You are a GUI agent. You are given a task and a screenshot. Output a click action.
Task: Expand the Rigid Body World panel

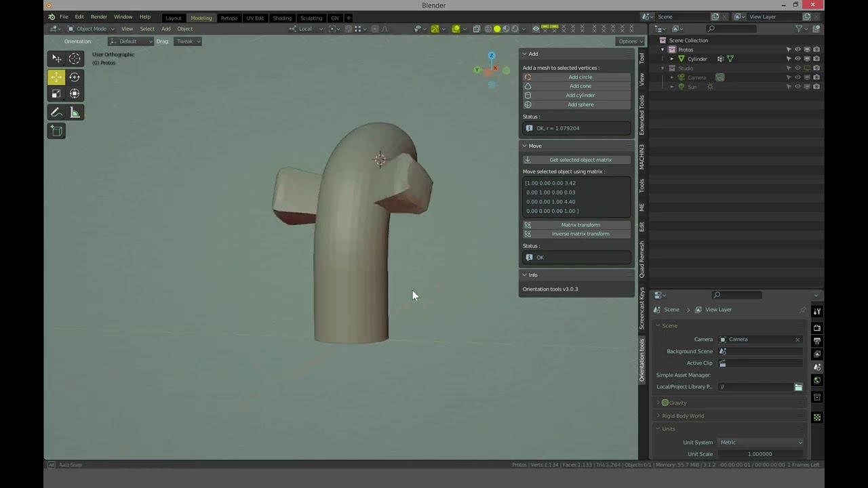(x=683, y=415)
